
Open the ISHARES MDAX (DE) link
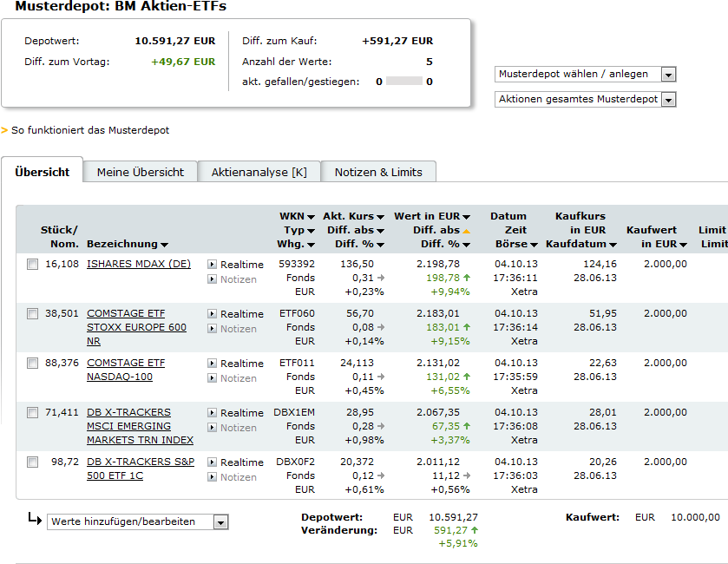pos(139,264)
